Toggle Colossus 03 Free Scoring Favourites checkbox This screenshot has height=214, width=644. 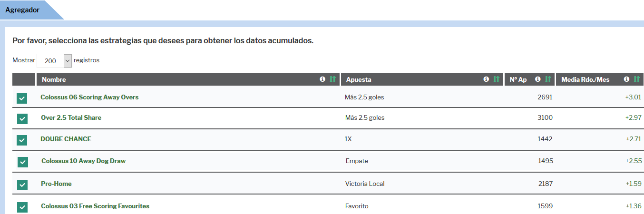22,207
